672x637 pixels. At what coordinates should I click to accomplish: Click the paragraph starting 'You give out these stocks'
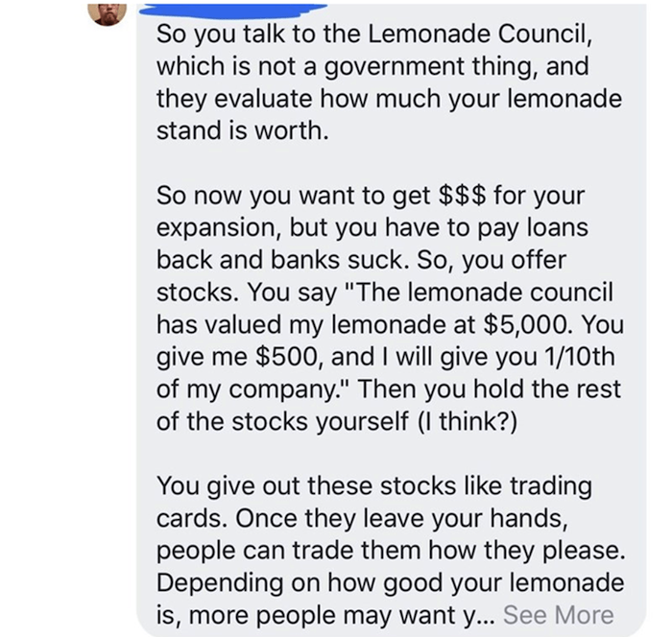point(391,551)
